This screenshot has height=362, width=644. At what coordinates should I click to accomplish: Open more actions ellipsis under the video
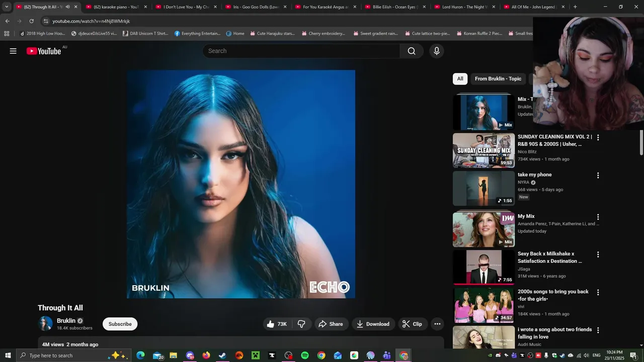point(437,324)
